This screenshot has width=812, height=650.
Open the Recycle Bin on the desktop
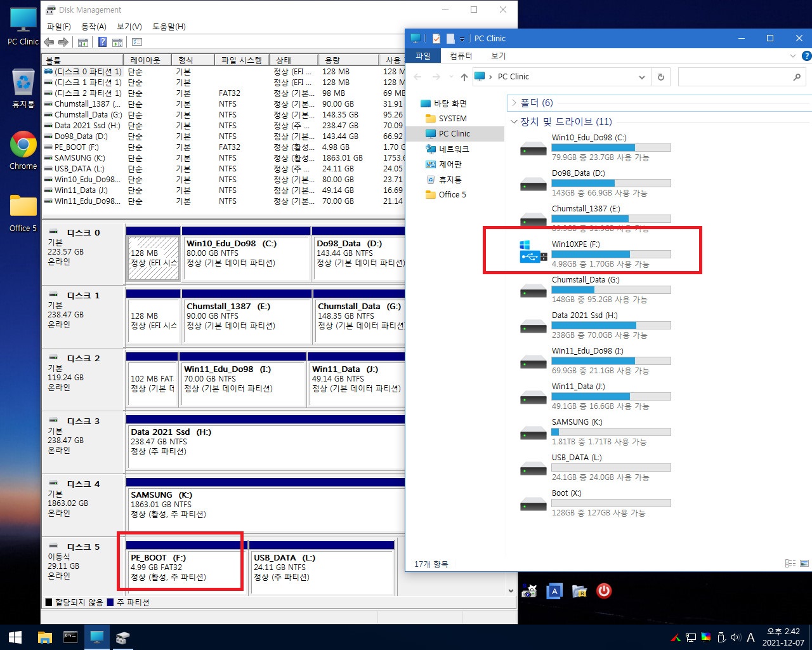coord(23,88)
